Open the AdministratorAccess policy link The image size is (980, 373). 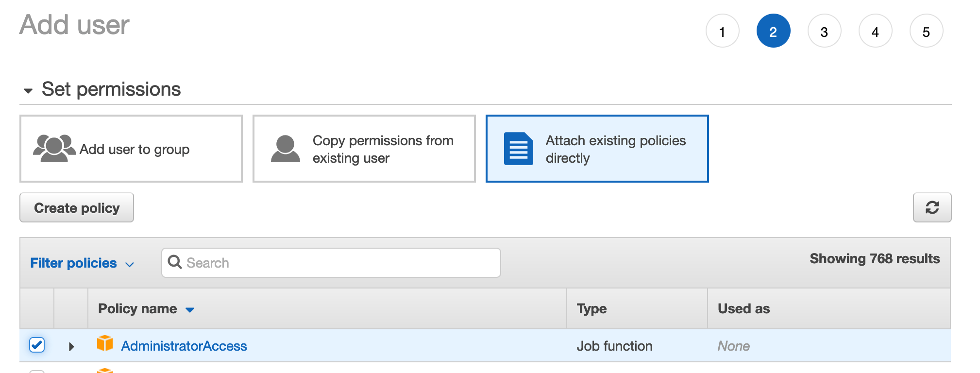click(x=184, y=346)
